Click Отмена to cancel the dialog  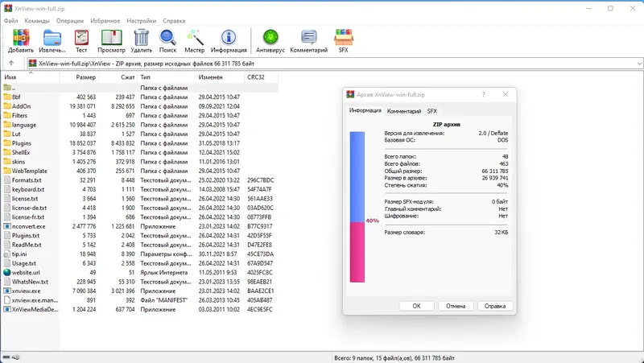(x=456, y=306)
